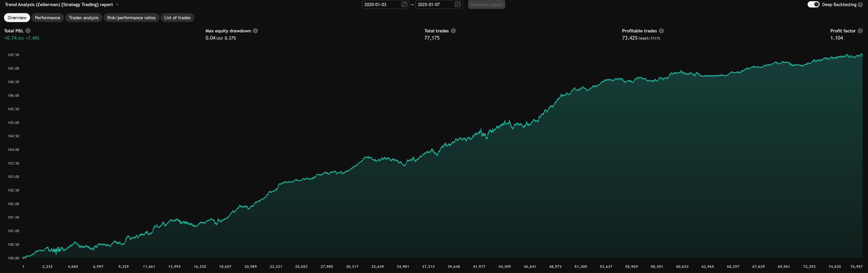The width and height of the screenshot is (868, 273).
Task: Click the end date input field
Action: pos(434,4)
